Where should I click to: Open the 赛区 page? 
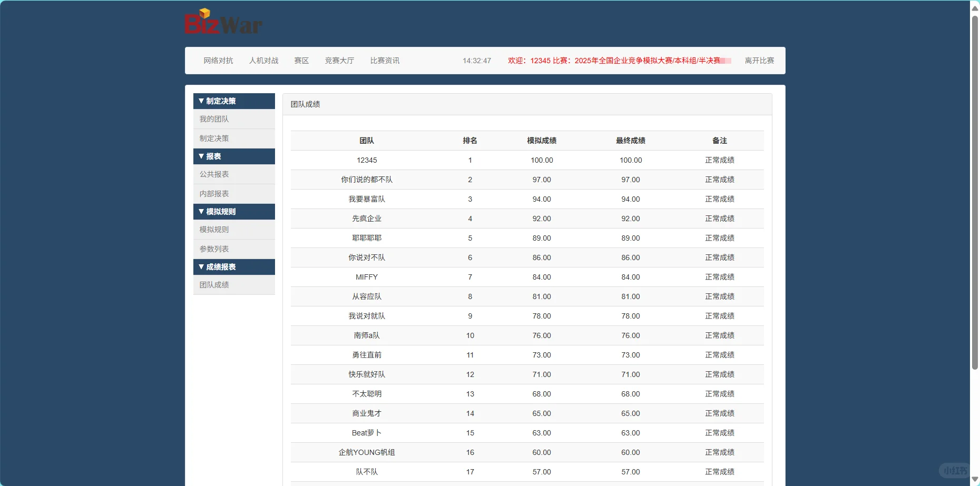pyautogui.click(x=301, y=60)
